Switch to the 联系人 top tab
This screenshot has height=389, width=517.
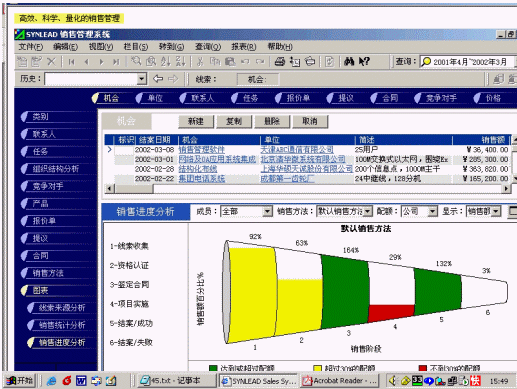point(199,98)
